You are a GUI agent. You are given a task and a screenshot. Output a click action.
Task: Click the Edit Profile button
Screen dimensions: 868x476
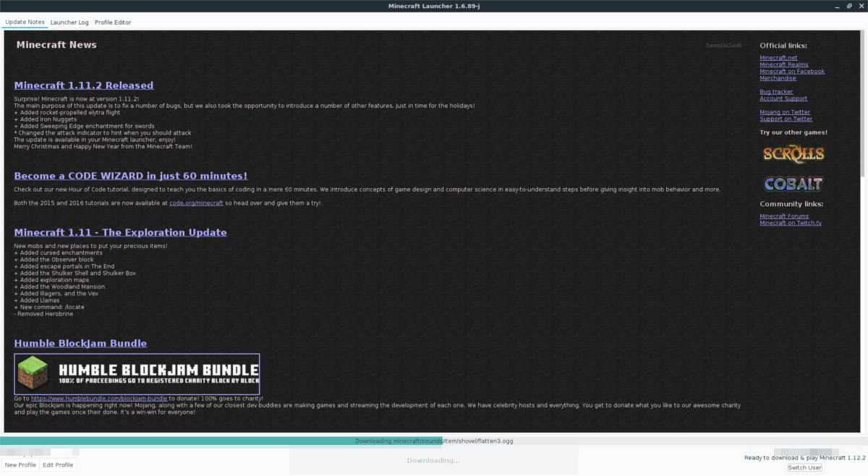pos(58,464)
